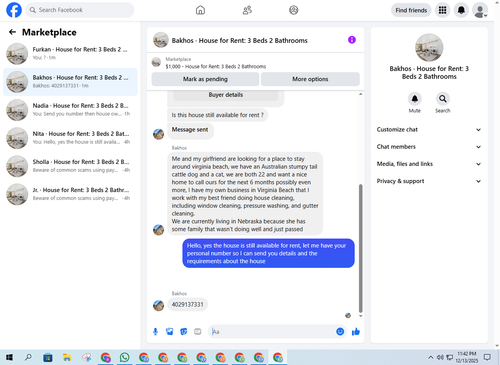Screen dimensions: 500x365
Task: Click the blue sent message bubble
Action: tap(268, 253)
